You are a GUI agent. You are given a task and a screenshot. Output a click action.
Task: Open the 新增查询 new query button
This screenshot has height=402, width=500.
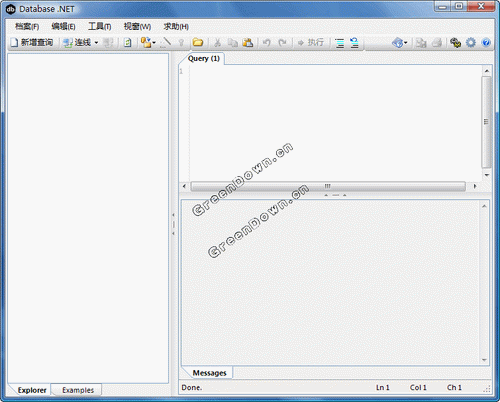tap(32, 42)
